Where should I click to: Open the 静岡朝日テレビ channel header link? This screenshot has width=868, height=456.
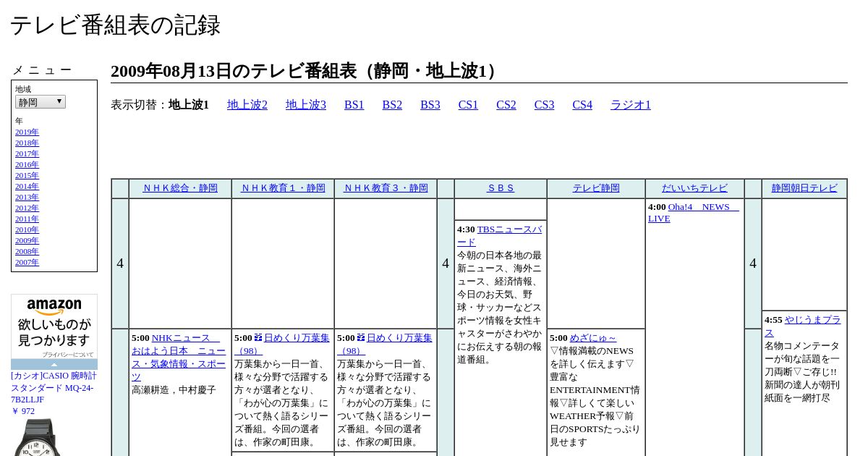pos(804,188)
